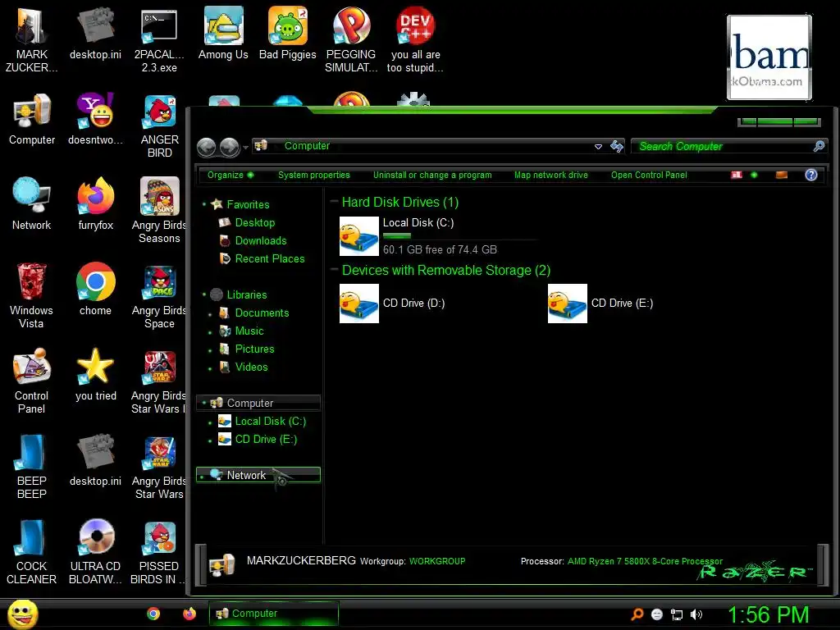Open the Network desktop icon

pyautogui.click(x=32, y=204)
